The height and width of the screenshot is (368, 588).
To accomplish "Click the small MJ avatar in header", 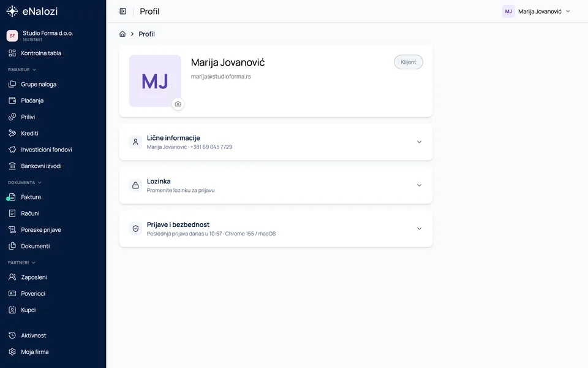I will pyautogui.click(x=508, y=11).
